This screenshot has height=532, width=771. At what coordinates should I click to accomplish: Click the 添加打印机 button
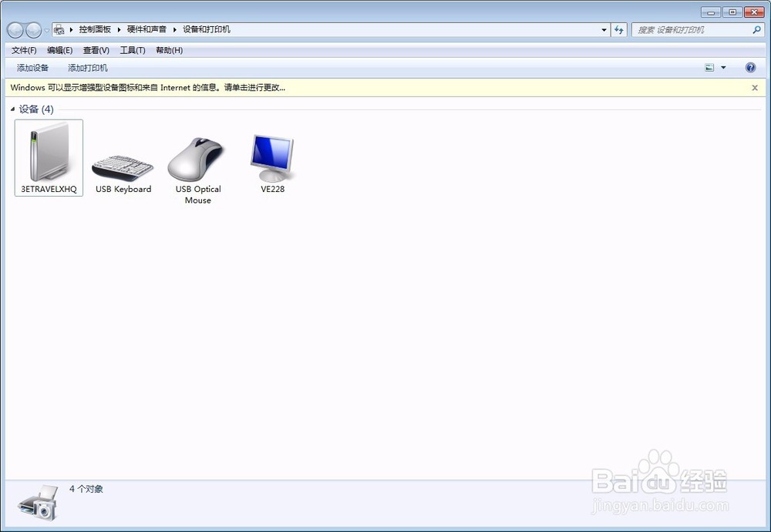point(88,68)
